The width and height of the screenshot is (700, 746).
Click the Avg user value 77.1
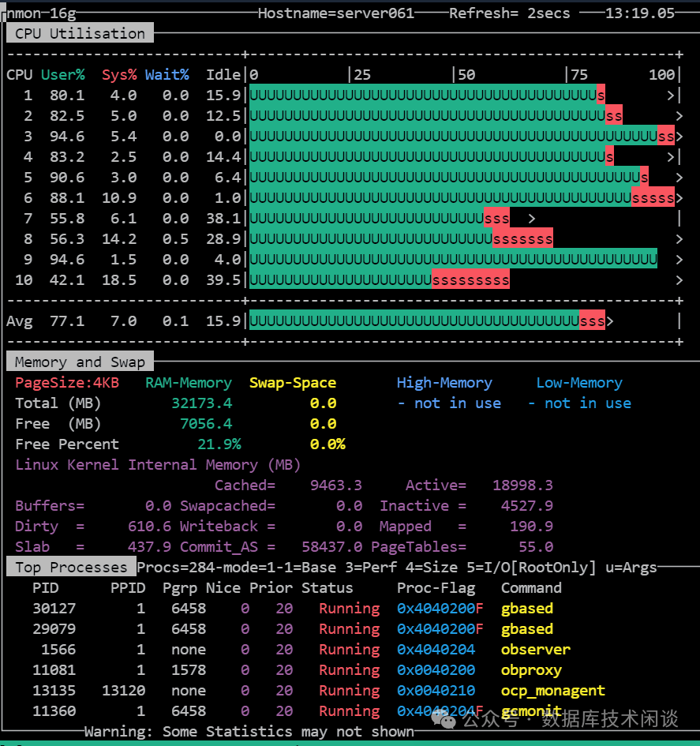(x=67, y=321)
